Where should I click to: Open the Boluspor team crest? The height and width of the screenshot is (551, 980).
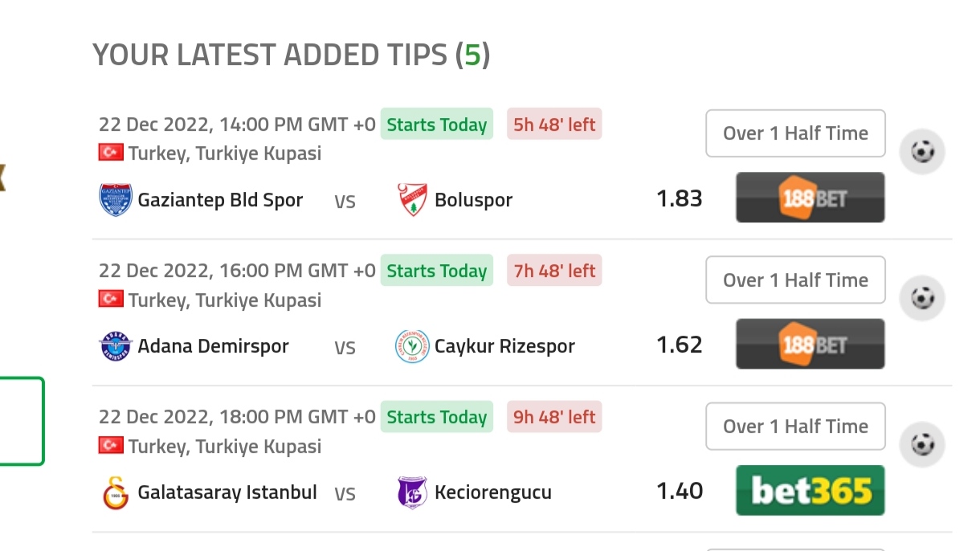[x=412, y=199]
